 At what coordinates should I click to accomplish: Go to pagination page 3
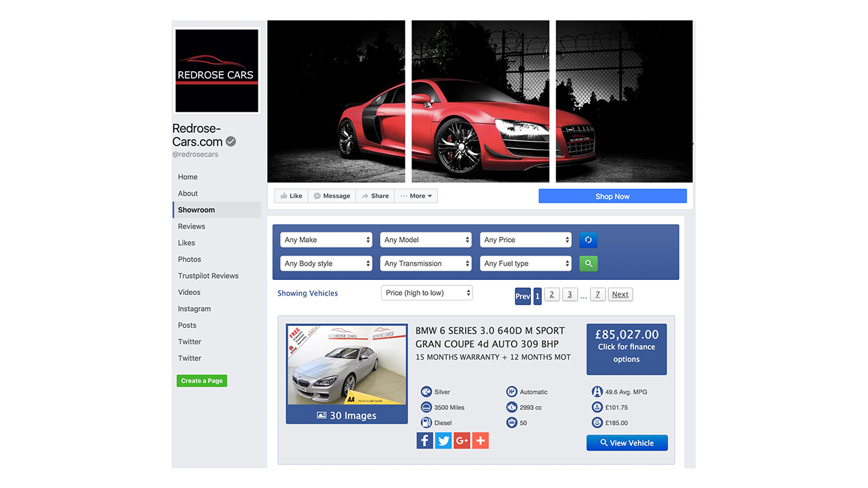(570, 294)
